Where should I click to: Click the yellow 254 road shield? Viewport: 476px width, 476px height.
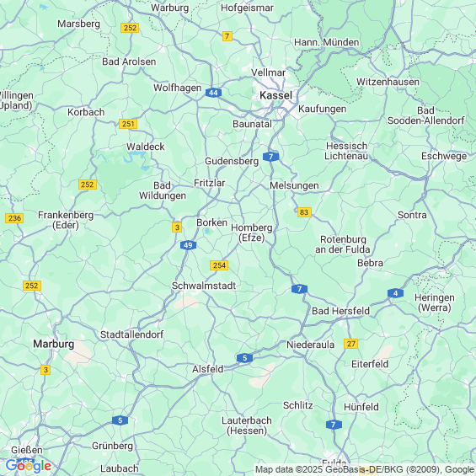pos(219,265)
